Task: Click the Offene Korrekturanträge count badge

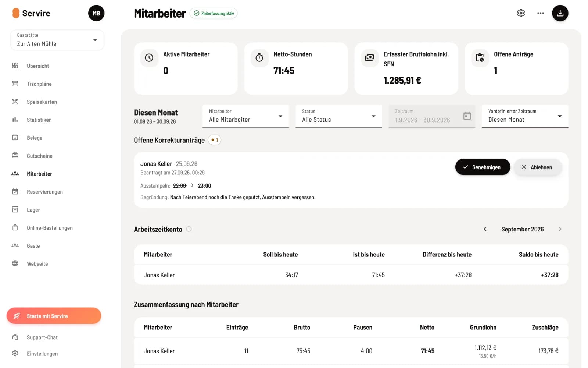Action: [x=215, y=140]
